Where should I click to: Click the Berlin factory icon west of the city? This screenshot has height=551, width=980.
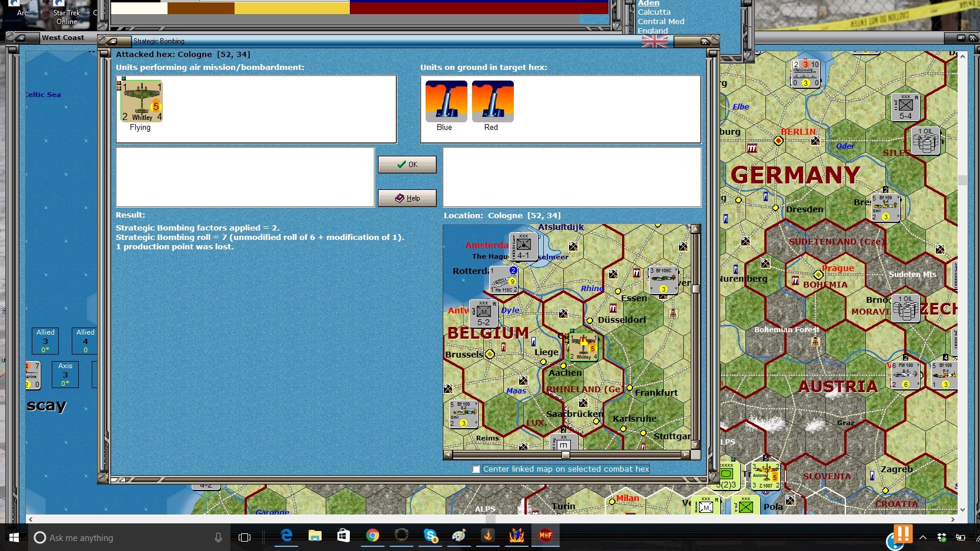(x=752, y=149)
